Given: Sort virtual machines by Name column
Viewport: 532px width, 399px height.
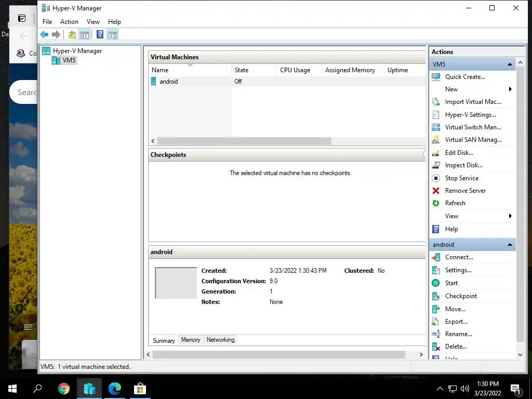Looking at the screenshot, I should pos(190,70).
